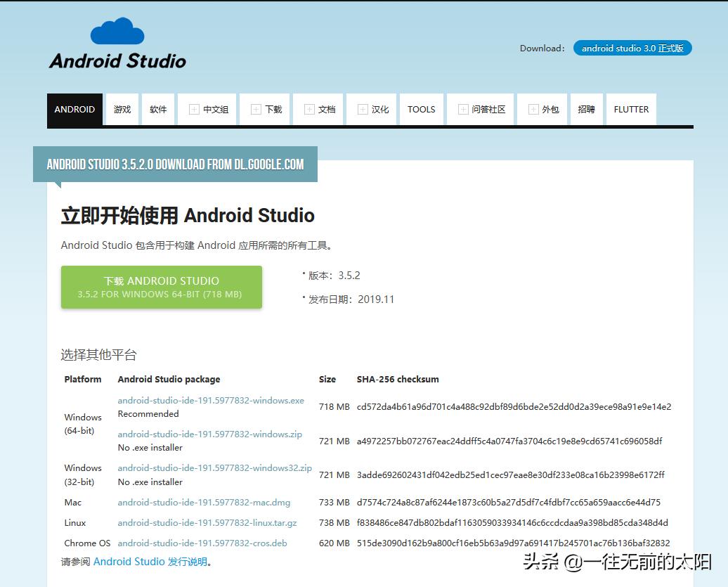Click the Android Studio cloud logo
This screenshot has height=587, width=728.
click(x=117, y=32)
